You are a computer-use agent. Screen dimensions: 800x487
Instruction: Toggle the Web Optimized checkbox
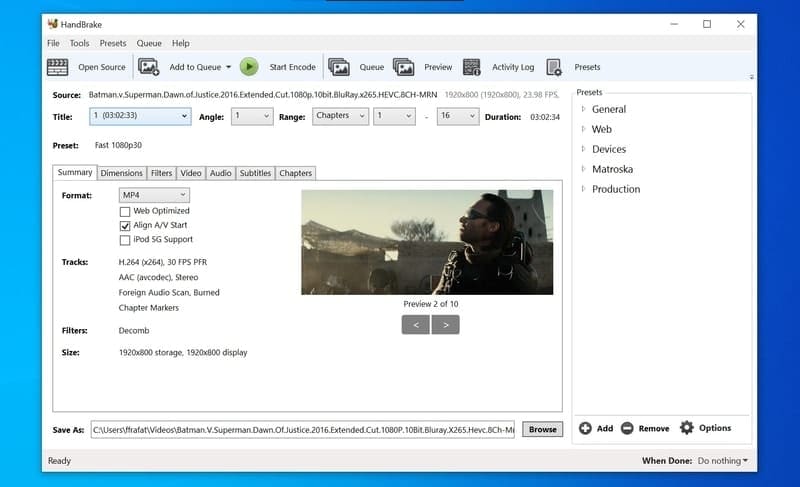tap(124, 211)
